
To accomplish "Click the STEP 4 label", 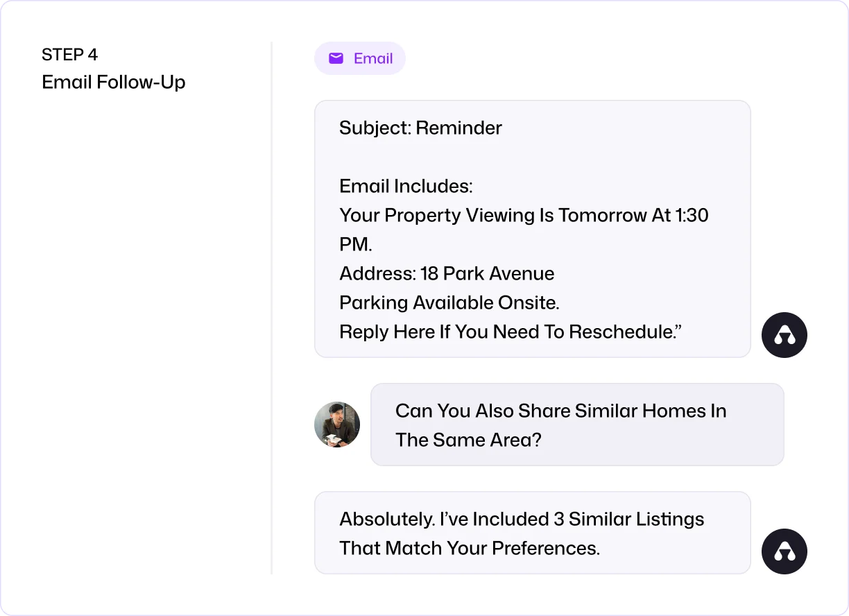I will click(69, 55).
